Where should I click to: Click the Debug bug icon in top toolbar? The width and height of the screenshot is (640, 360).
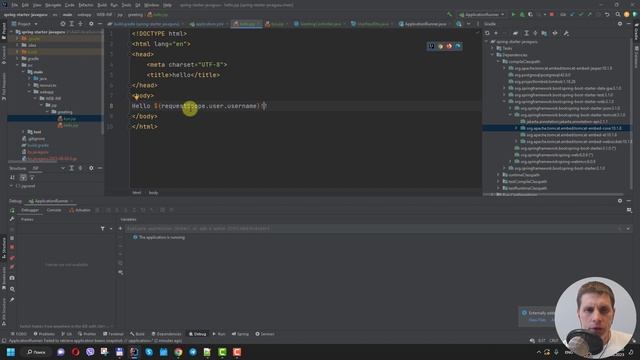click(x=522, y=14)
